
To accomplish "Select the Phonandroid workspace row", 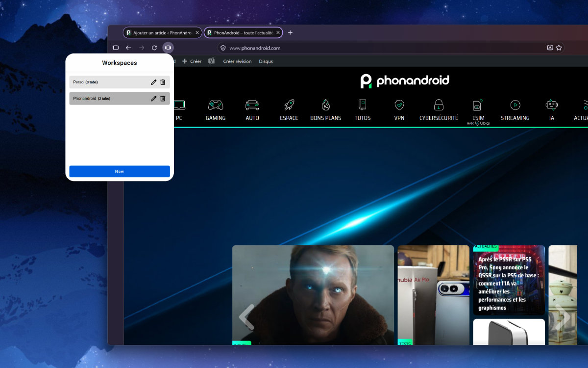I will pyautogui.click(x=120, y=99).
